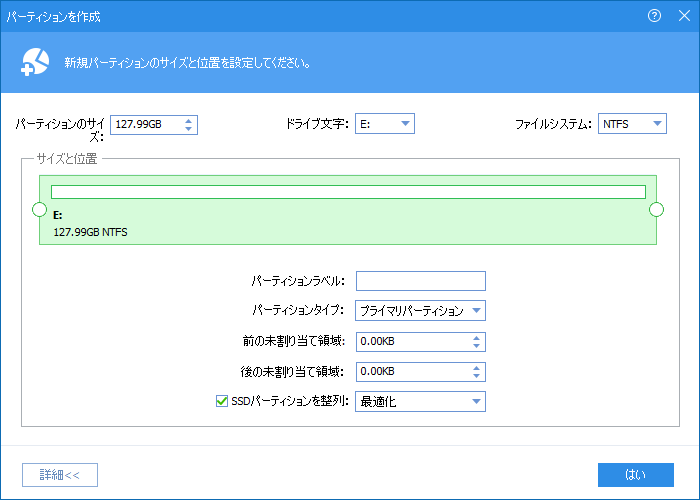Click the left circular resize handle
This screenshot has width=700, height=500.
coord(39,209)
